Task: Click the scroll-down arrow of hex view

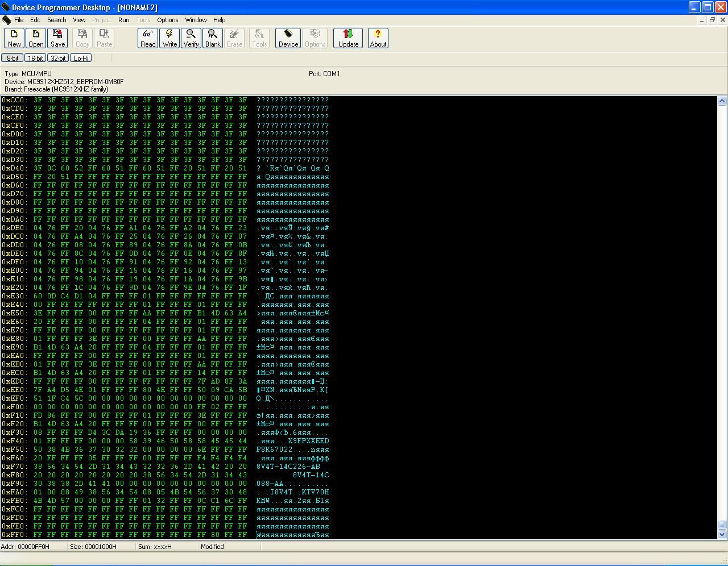Action: [x=722, y=535]
